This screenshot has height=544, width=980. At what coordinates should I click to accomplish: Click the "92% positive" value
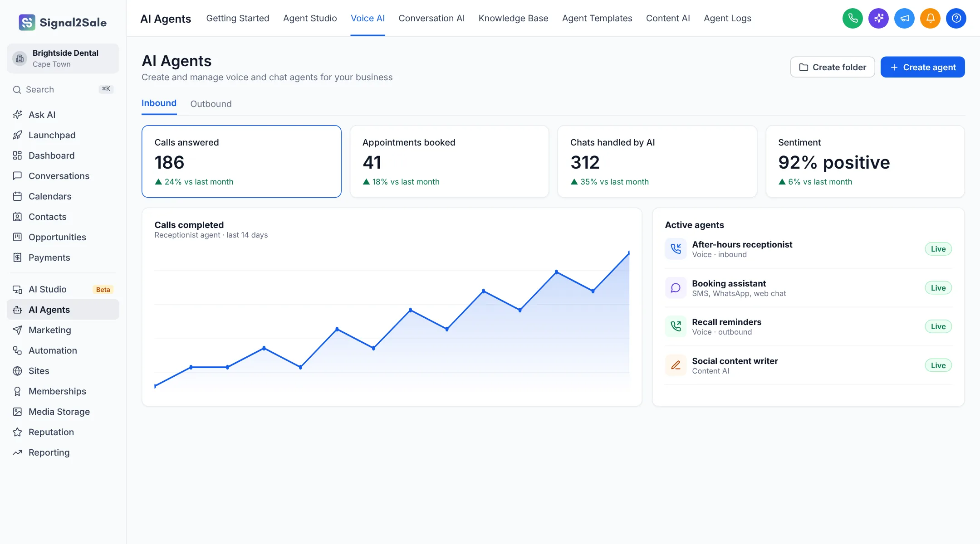point(834,162)
